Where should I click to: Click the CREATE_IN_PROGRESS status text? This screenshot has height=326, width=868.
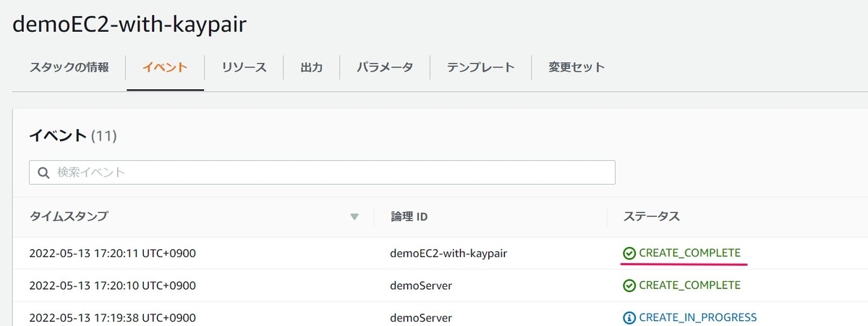[698, 317]
